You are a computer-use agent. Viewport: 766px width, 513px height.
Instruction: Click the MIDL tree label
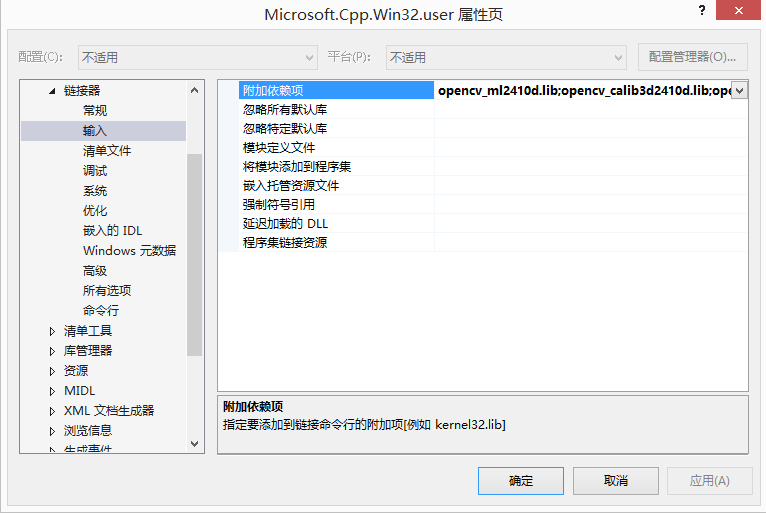80,391
